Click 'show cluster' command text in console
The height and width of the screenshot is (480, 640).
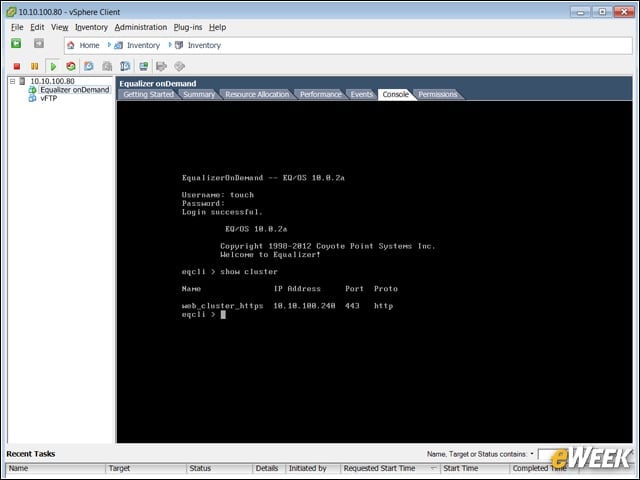point(249,272)
